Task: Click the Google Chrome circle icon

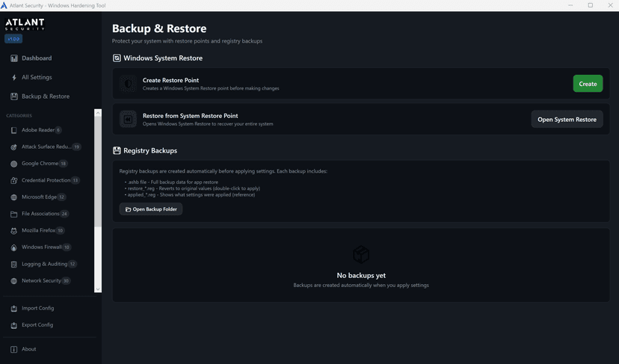Action: 13,164
